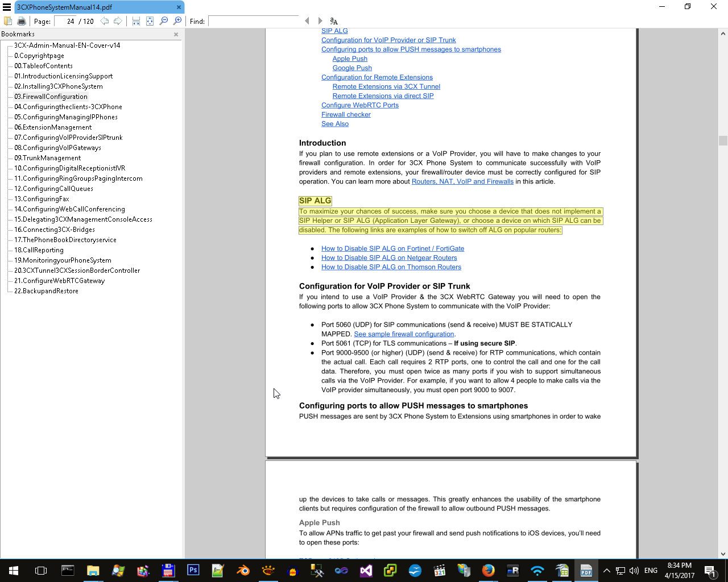This screenshot has width=728, height=582.
Task: Open the Routers, NAT, VoIP and Firewalls link
Action: coord(462,182)
